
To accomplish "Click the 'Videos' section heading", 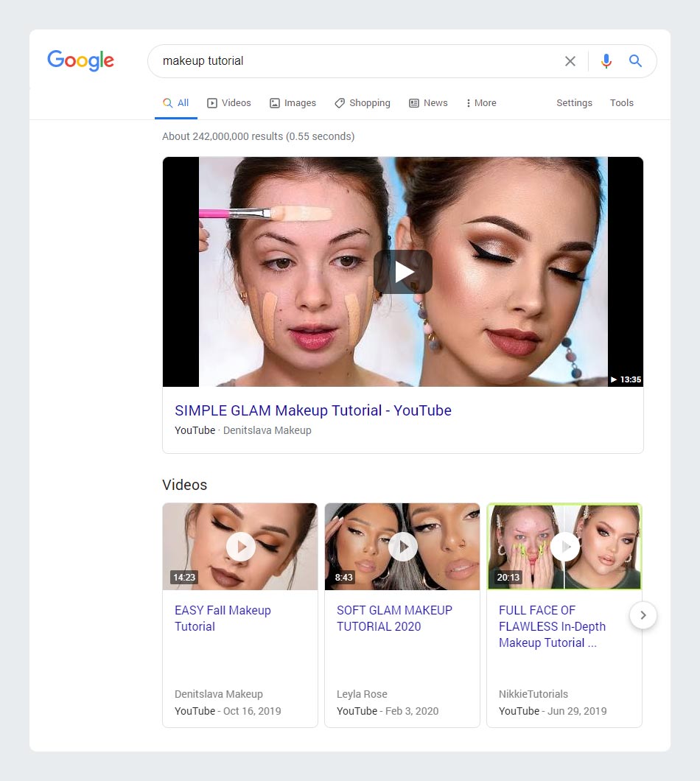I will (x=184, y=485).
